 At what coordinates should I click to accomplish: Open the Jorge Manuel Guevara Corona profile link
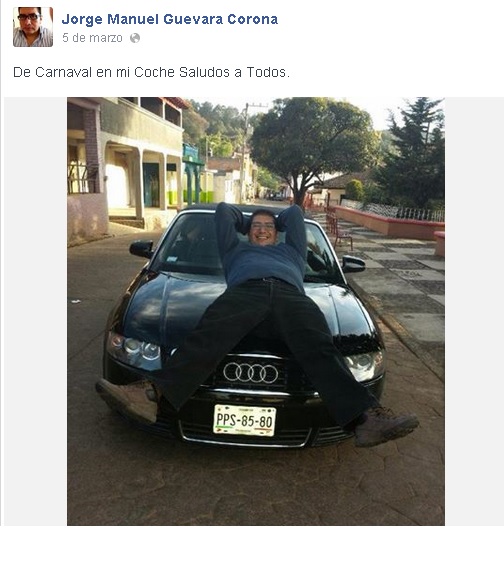pos(170,19)
